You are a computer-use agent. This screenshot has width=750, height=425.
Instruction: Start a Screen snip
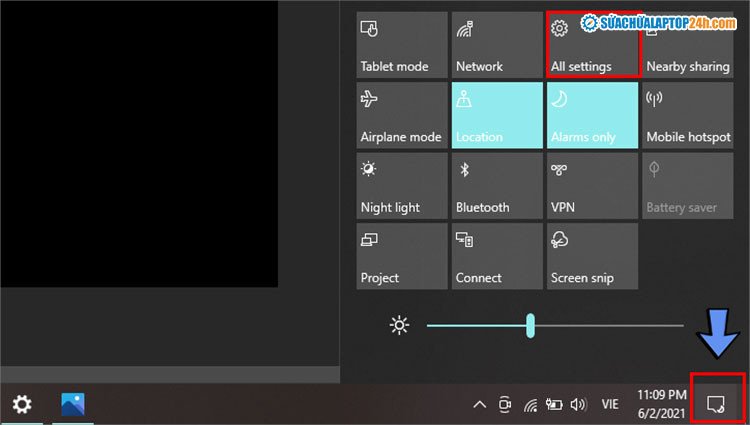coord(592,256)
